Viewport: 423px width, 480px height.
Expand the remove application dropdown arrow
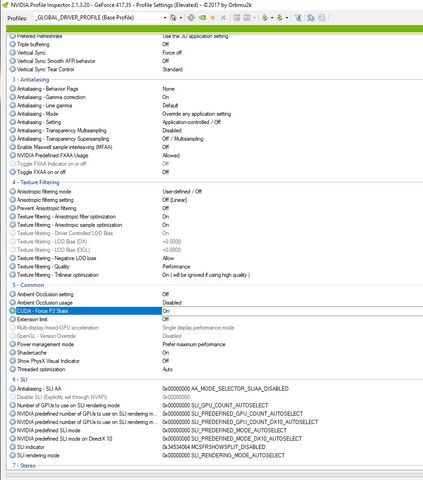tap(254, 18)
